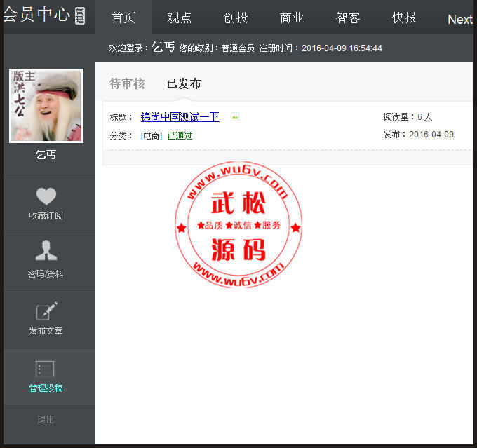This screenshot has height=448, width=477.
Task: Click the 收藏订阅 sidebar label
Action: pos(46,216)
